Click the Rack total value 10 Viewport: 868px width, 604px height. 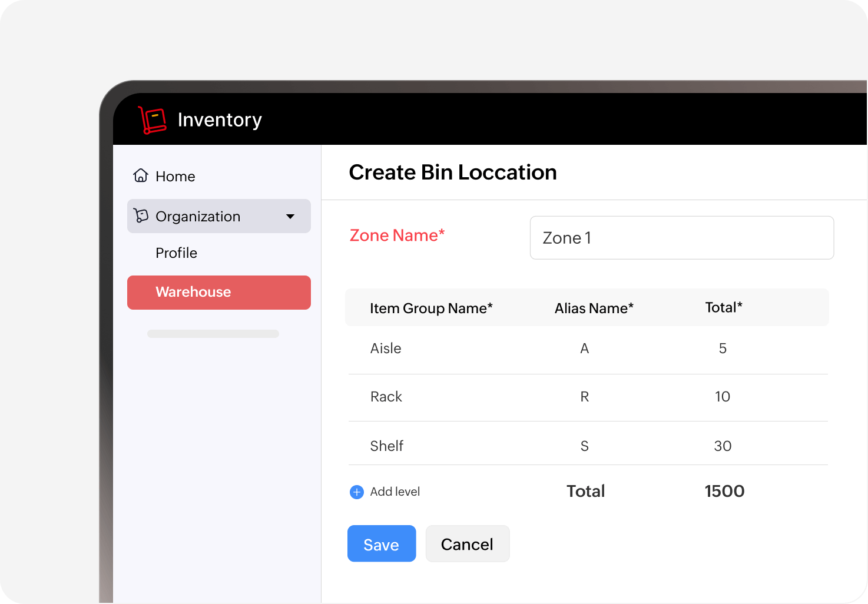(723, 397)
